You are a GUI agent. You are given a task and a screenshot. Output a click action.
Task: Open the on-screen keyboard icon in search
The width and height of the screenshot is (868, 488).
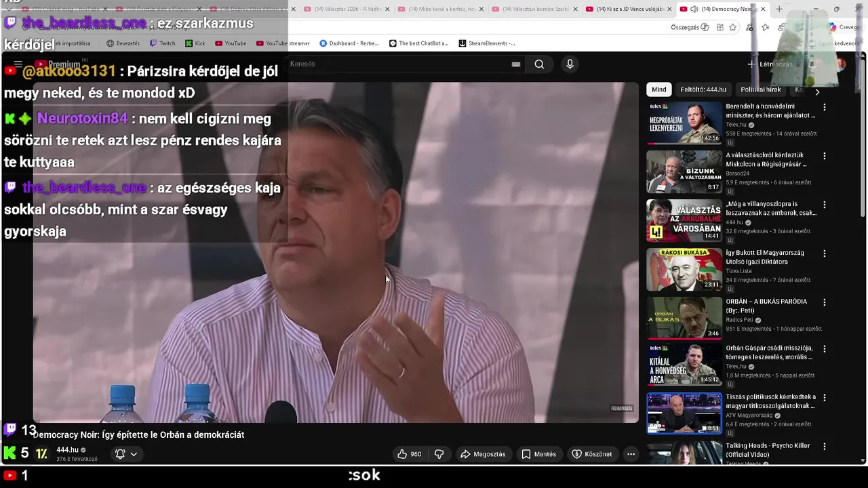point(516,64)
